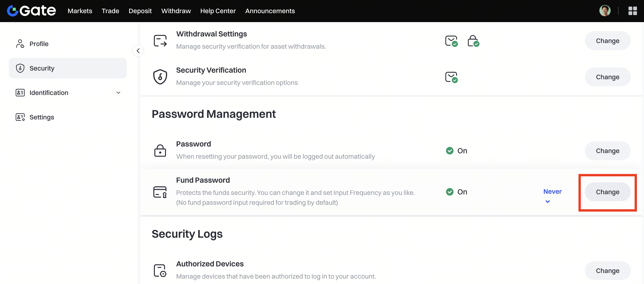
Task: Click the Fund Password On status checkmark
Action: tap(450, 192)
